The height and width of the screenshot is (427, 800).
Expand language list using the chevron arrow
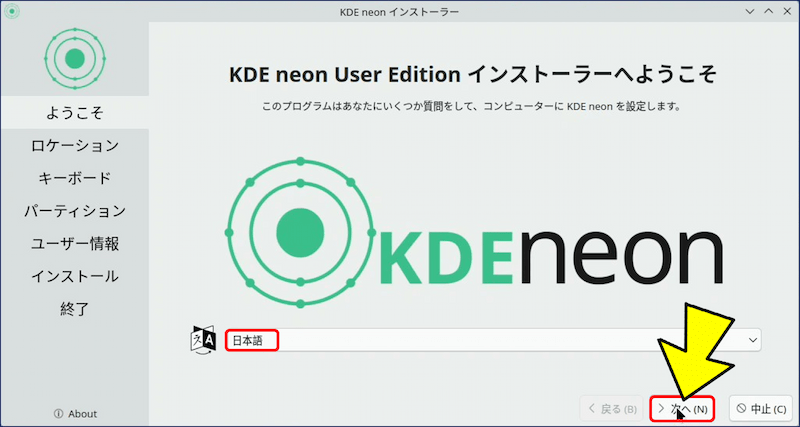click(x=752, y=340)
